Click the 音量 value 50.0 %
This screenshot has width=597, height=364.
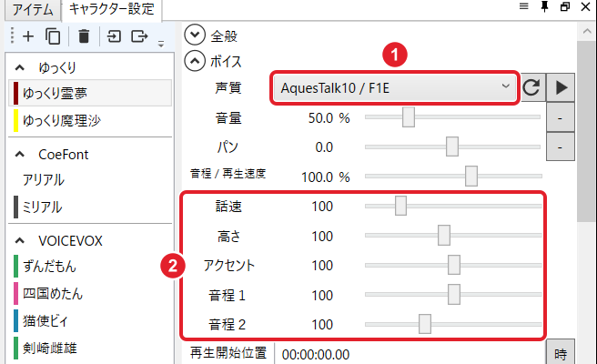pos(329,118)
